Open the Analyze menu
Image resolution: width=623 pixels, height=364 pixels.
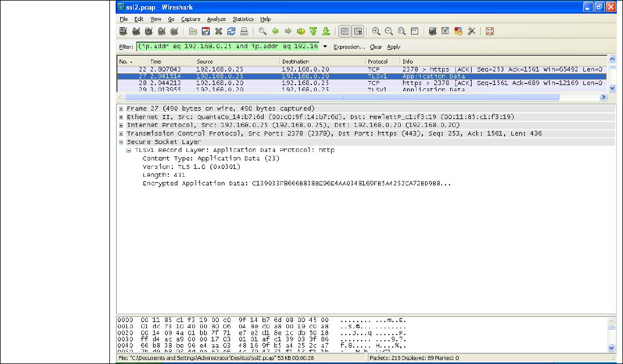click(x=216, y=19)
